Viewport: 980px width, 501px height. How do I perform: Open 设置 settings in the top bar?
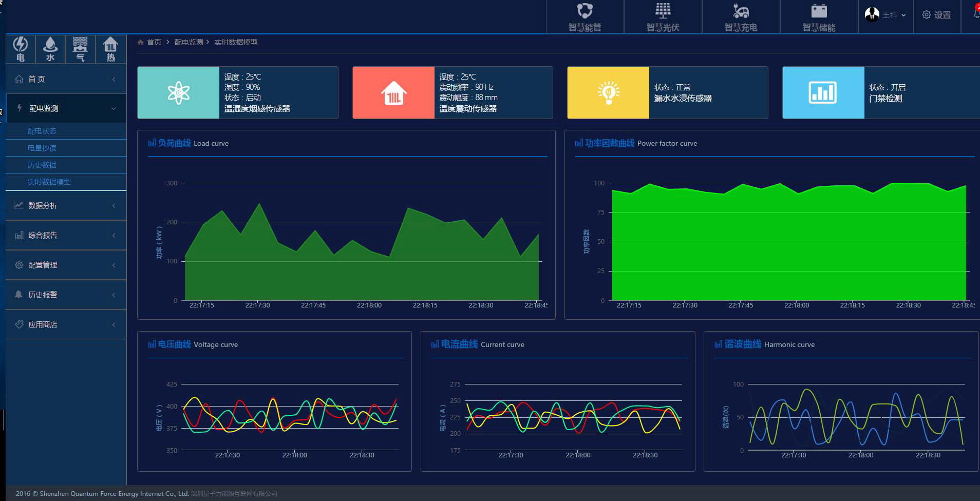tap(936, 15)
